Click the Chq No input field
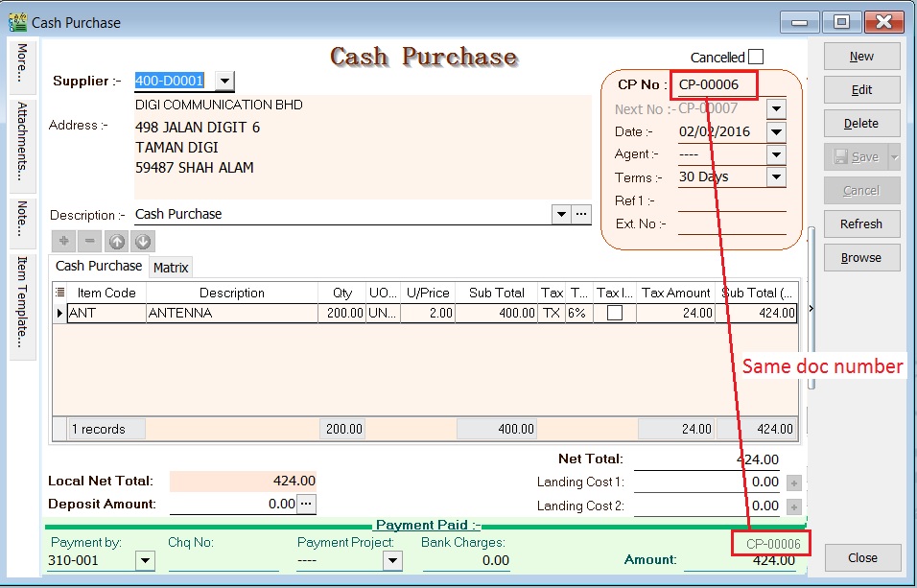The height and width of the screenshot is (588, 917). 223,560
